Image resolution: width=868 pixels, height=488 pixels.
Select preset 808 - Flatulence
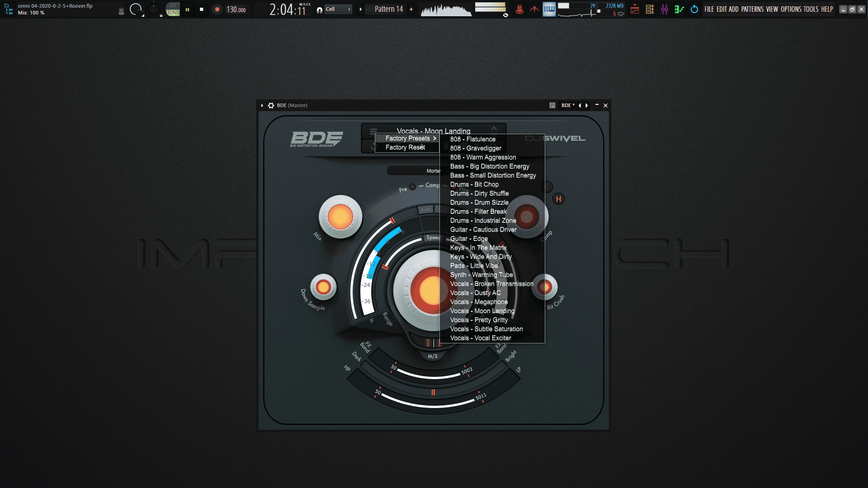coord(492,139)
